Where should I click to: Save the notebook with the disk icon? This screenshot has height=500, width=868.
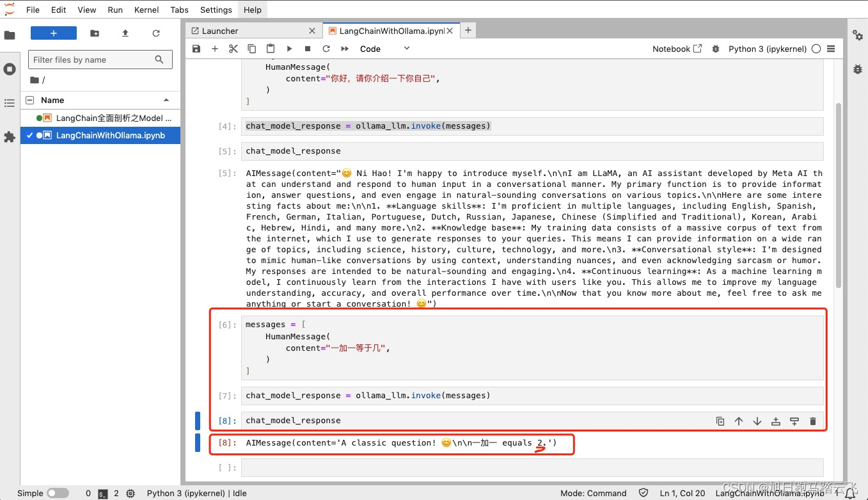(196, 49)
